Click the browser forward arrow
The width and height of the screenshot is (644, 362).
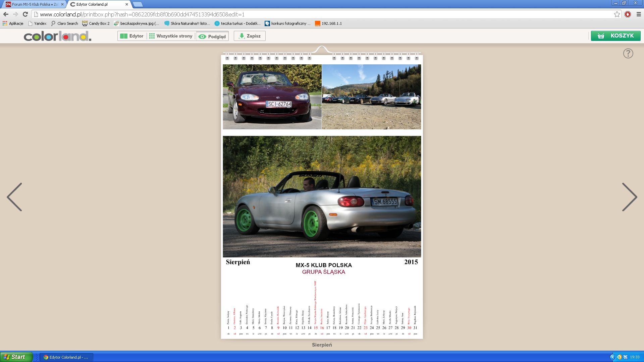15,14
